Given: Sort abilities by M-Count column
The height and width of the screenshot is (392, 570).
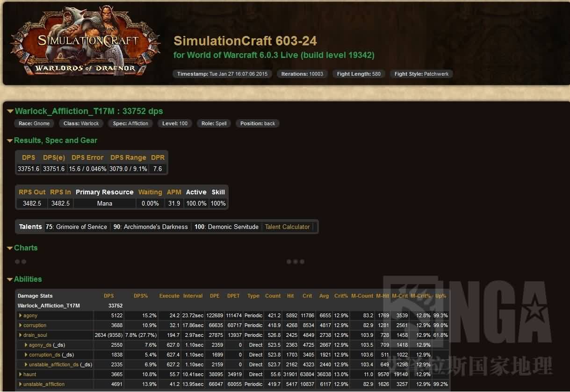Looking at the screenshot, I should [362, 296].
